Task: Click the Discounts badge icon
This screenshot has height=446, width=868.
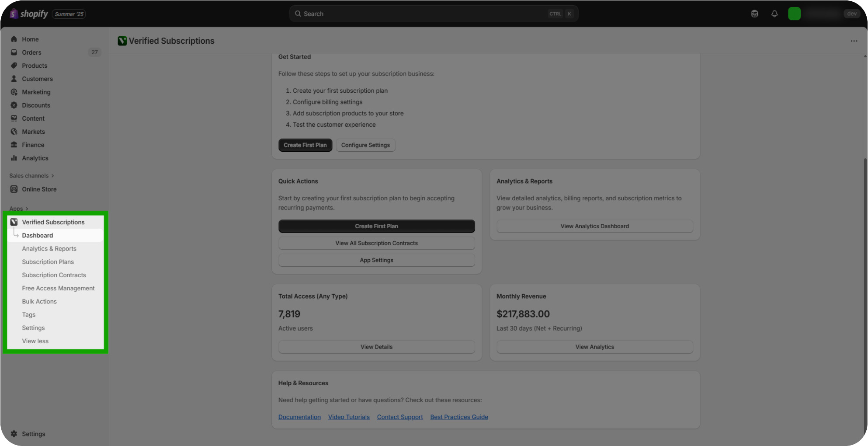Action: pyautogui.click(x=14, y=105)
